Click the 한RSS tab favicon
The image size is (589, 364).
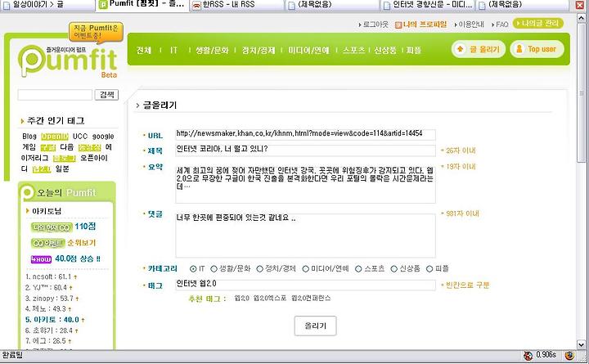click(x=197, y=5)
